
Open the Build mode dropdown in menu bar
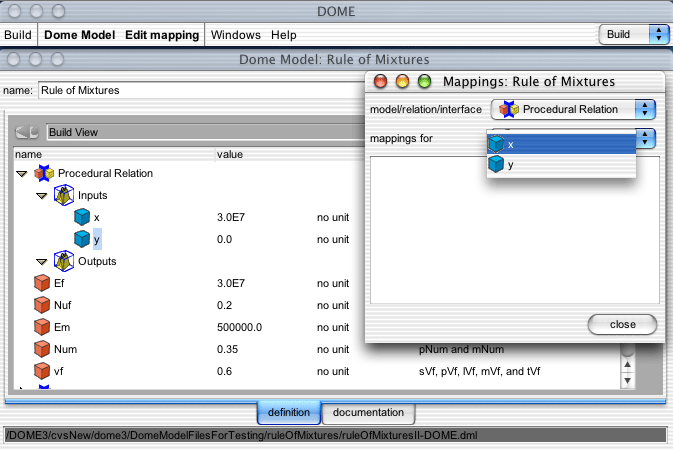(x=634, y=34)
